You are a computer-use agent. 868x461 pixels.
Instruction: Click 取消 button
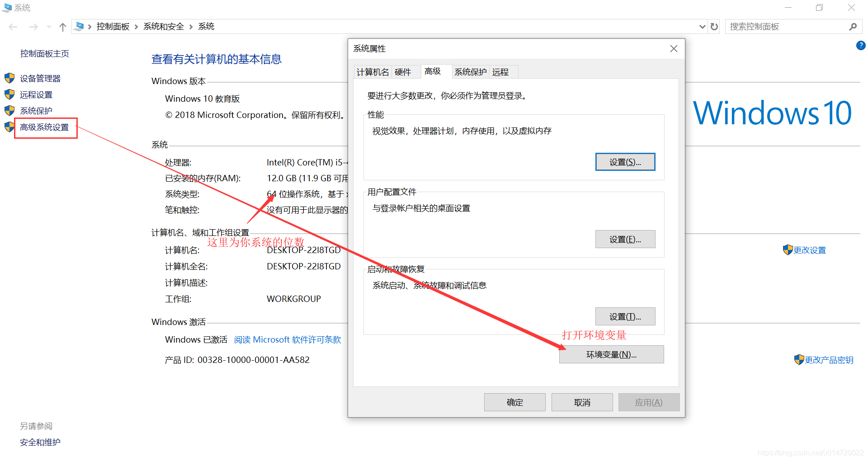click(x=582, y=402)
